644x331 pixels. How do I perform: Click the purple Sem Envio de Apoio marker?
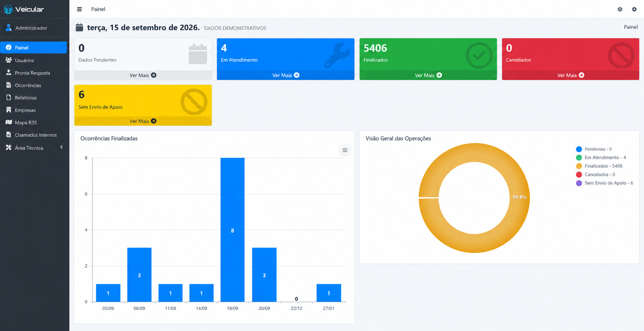pos(579,183)
